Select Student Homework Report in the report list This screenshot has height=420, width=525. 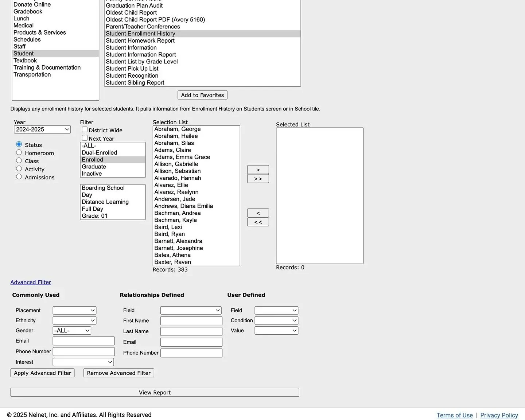140,40
